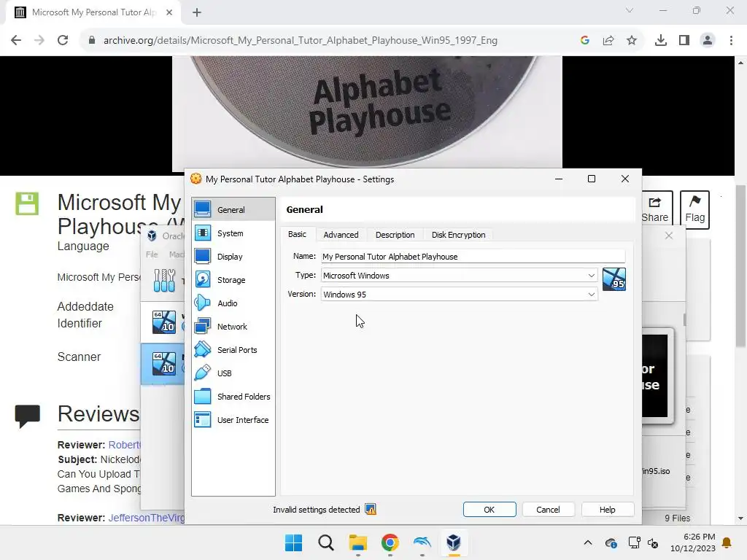Click the archive.org page vertical scrollbar
The width and height of the screenshot is (747, 560).
point(740,267)
